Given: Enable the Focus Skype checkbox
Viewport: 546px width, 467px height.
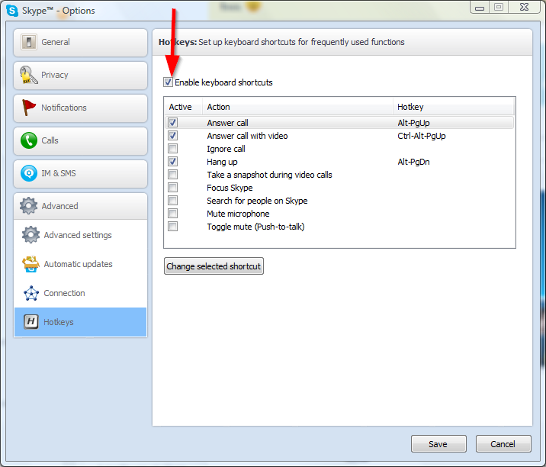Looking at the screenshot, I should [x=173, y=187].
